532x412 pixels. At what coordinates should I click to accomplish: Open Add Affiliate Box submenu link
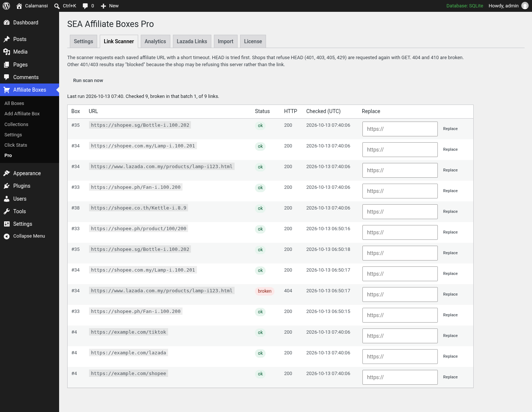click(22, 114)
